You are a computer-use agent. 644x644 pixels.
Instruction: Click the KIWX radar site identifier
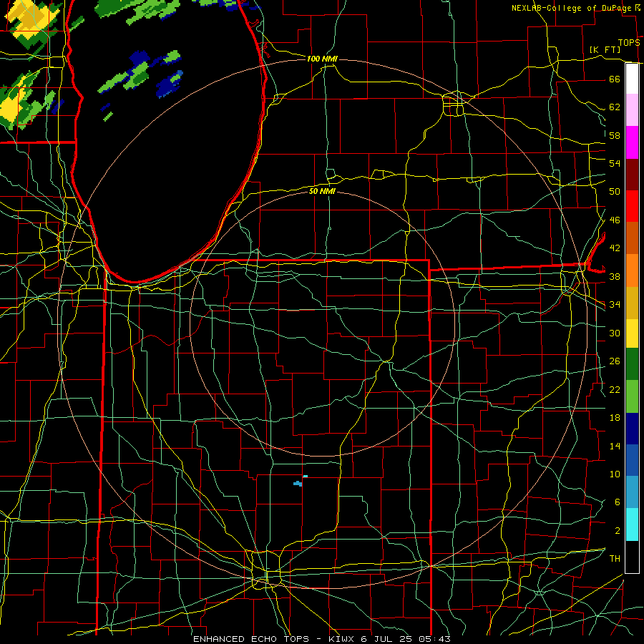[343, 639]
